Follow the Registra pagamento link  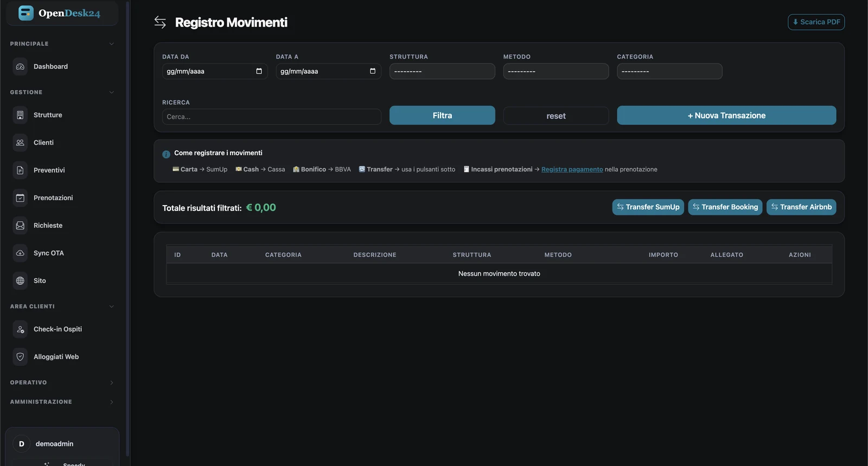pos(572,169)
